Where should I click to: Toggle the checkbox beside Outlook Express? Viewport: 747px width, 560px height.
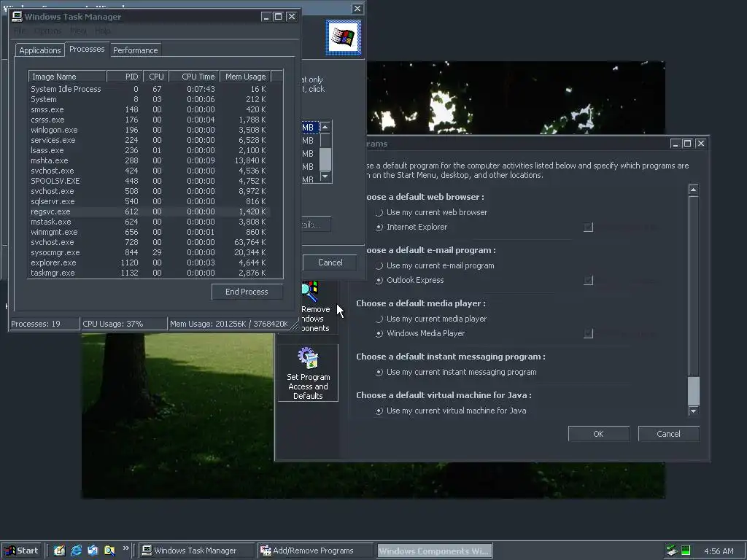click(x=589, y=281)
